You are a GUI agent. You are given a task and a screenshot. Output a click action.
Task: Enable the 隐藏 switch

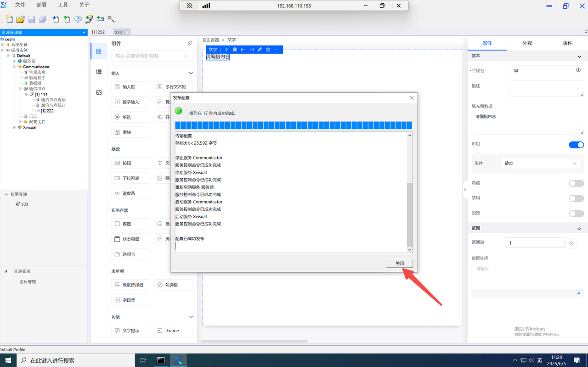(576, 183)
